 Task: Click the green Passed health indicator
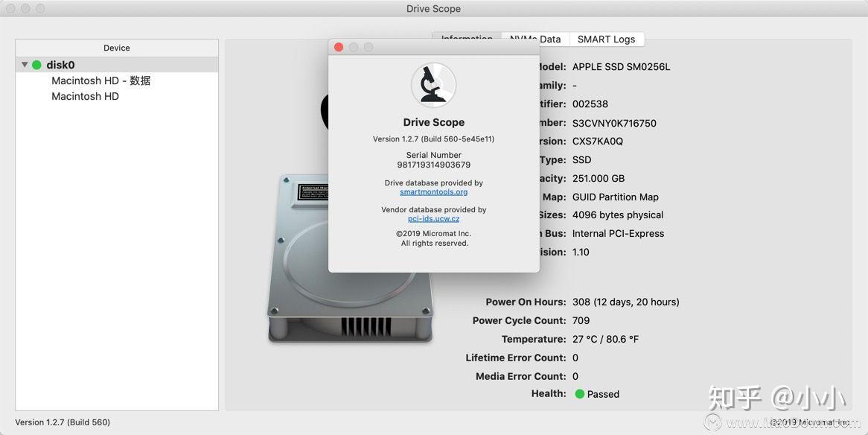coord(596,394)
